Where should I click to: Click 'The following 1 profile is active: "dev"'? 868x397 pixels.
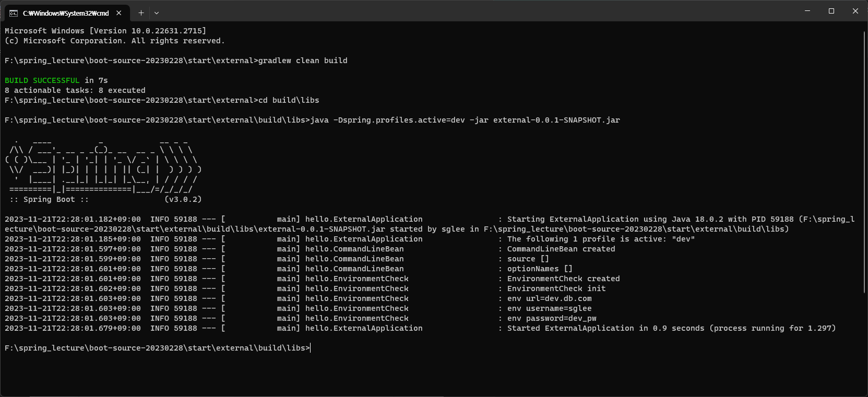pos(601,239)
